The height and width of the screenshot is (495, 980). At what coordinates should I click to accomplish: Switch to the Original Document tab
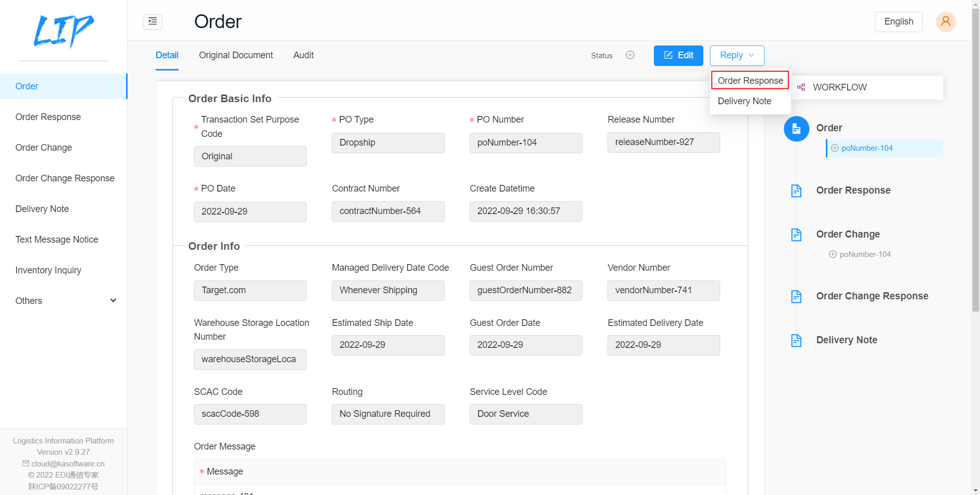(236, 55)
